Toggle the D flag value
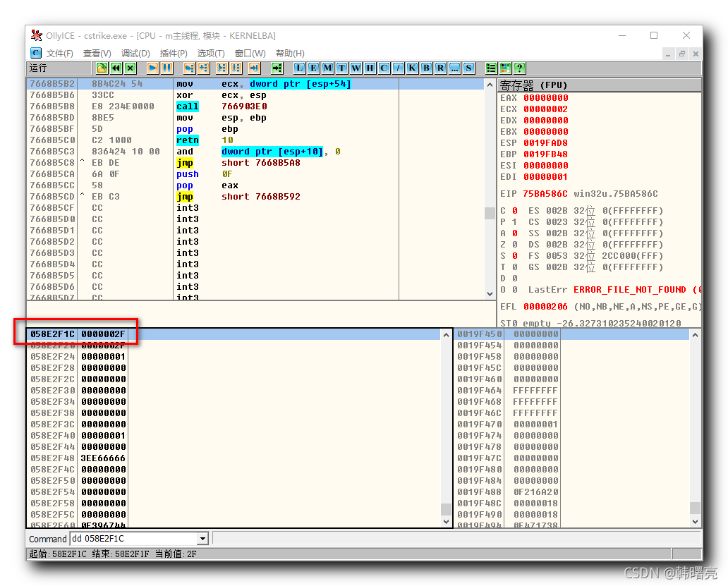Viewport: 728px width, 586px height. tap(515, 279)
